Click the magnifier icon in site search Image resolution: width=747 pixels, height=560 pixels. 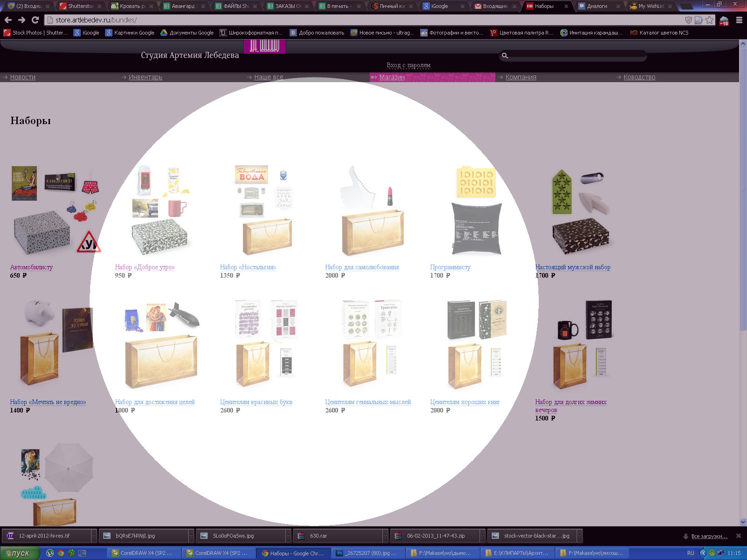[x=505, y=56]
